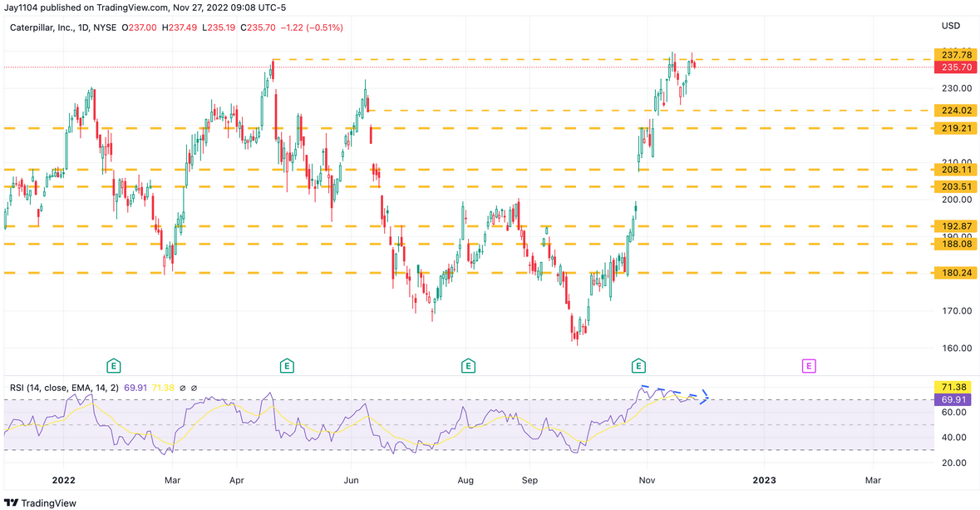Click the 208.11 price level label
The image size is (980, 510).
[x=956, y=170]
